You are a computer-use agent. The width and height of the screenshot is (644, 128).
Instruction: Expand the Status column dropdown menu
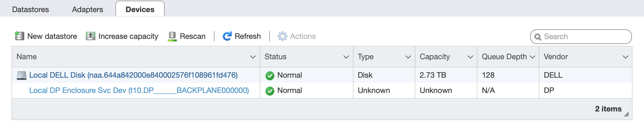coord(346,57)
